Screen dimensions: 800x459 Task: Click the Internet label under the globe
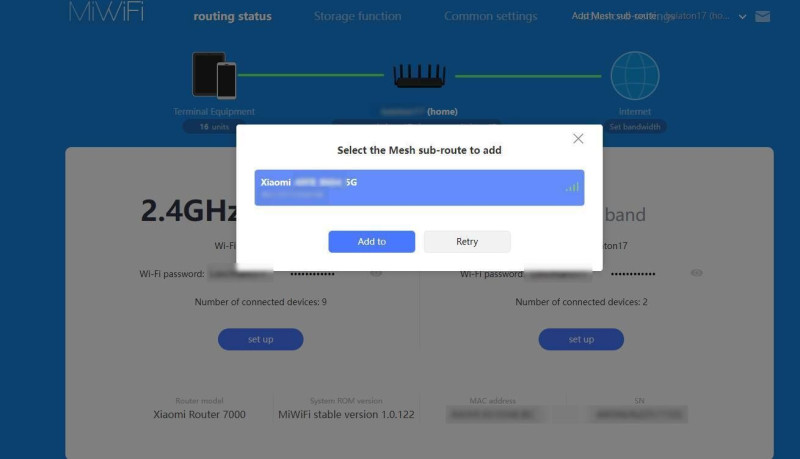635,111
